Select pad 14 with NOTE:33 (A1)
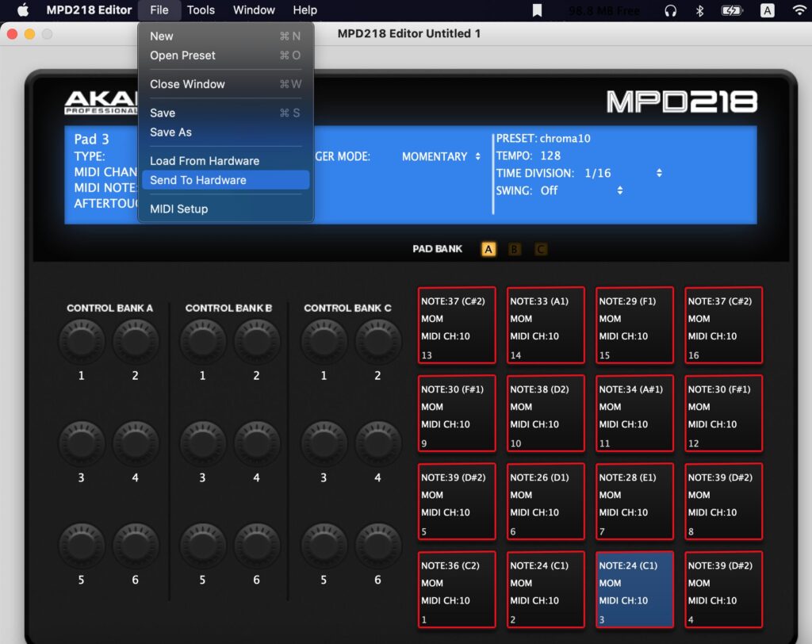 coord(546,325)
